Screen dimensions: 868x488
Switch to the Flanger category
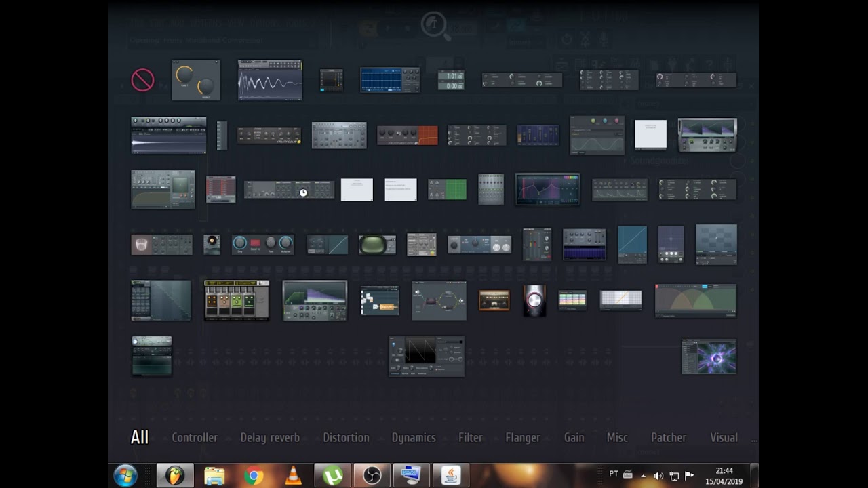click(x=523, y=438)
